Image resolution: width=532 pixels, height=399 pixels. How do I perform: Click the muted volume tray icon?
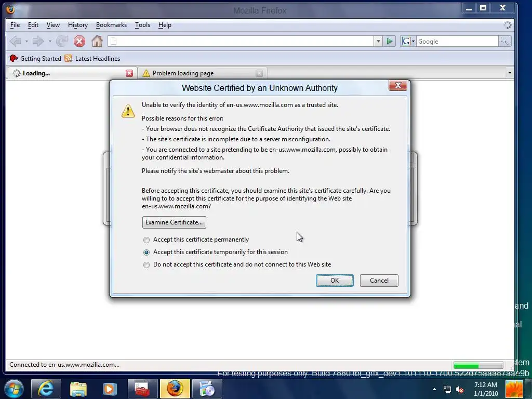(460, 390)
